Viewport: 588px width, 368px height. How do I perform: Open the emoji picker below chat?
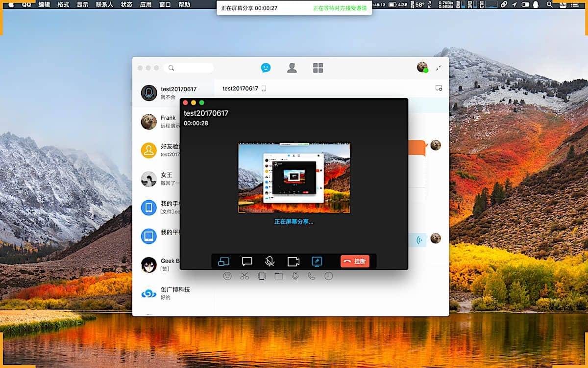(227, 276)
